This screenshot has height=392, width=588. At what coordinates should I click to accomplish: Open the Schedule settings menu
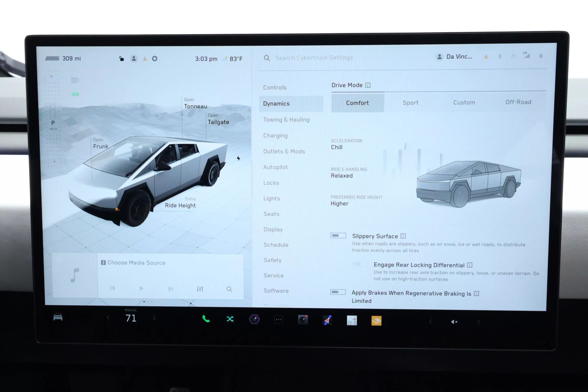point(276,245)
